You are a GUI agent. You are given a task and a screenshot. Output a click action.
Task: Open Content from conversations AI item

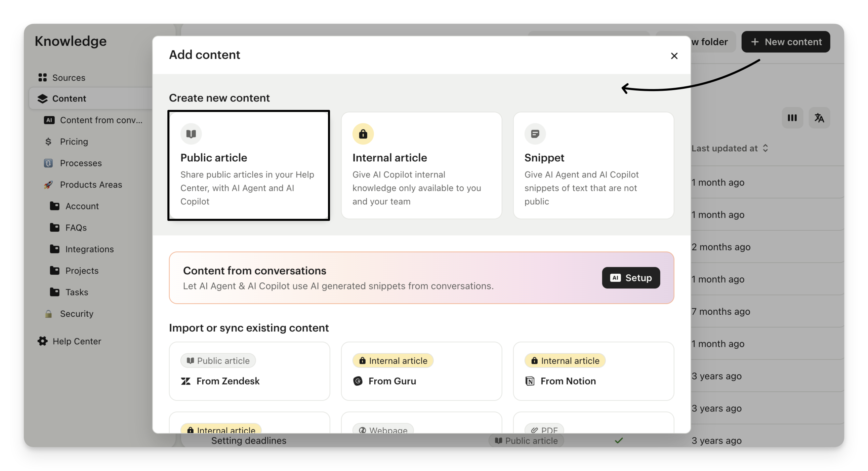pyautogui.click(x=101, y=120)
